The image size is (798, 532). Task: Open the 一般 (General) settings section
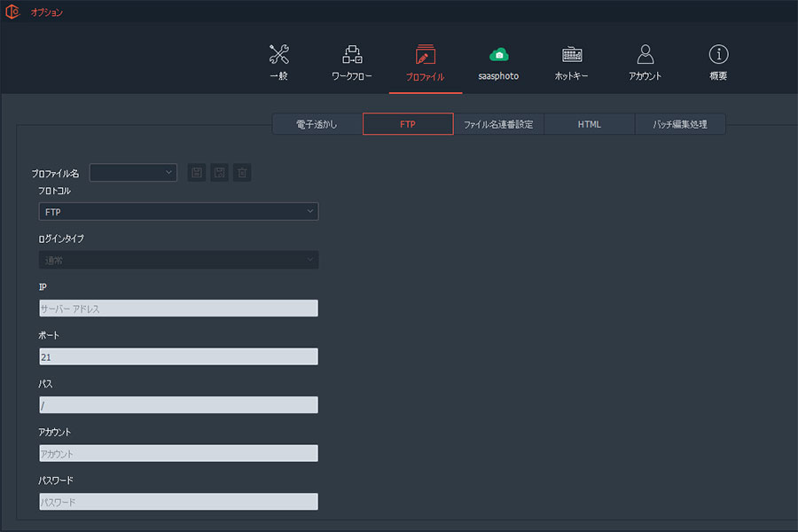(278, 62)
